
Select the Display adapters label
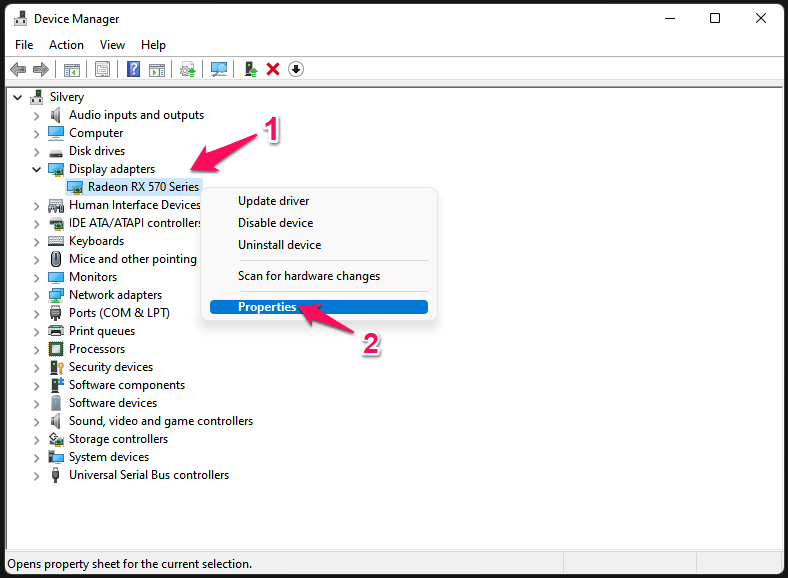(x=112, y=169)
